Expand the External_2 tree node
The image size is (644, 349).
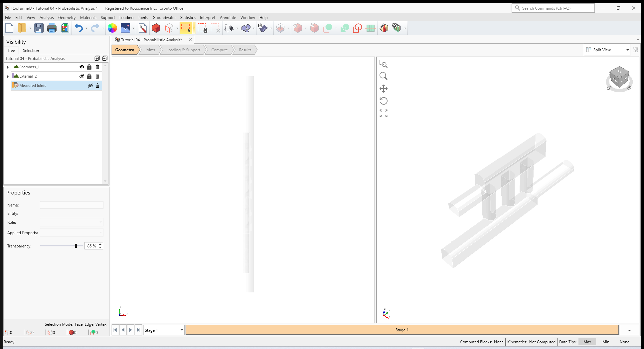coord(8,76)
